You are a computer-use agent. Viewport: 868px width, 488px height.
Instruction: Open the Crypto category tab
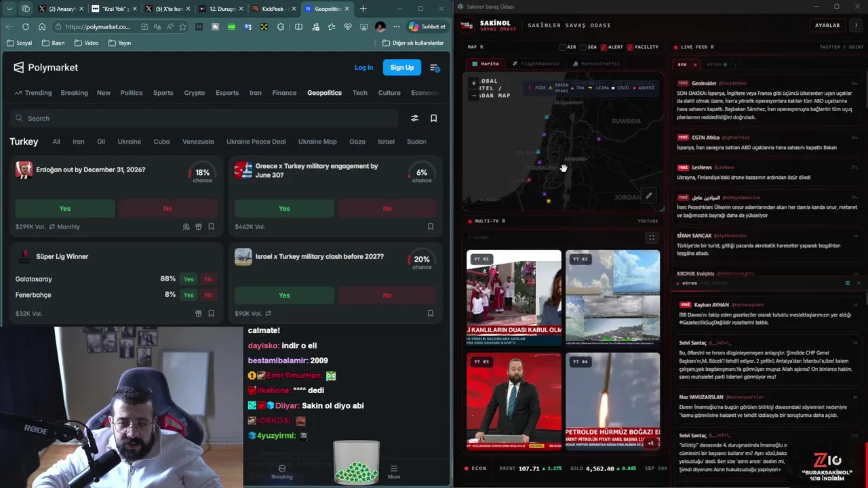(194, 93)
